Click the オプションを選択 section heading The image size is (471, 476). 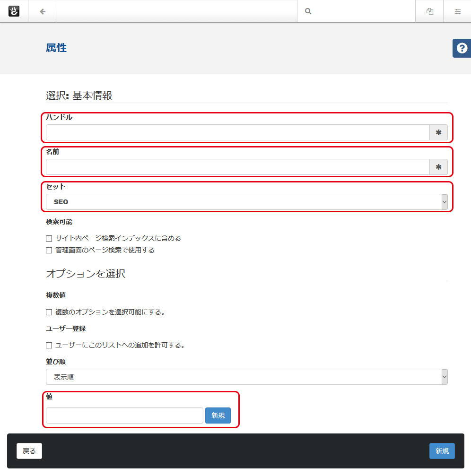coord(86,274)
